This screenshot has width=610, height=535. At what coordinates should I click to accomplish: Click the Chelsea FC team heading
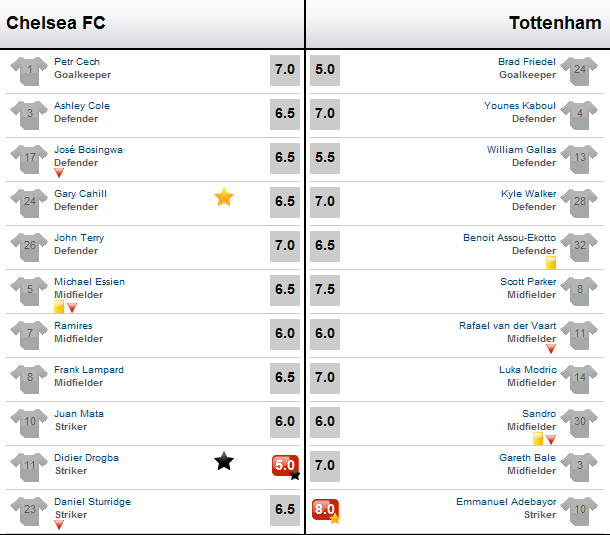(x=56, y=23)
